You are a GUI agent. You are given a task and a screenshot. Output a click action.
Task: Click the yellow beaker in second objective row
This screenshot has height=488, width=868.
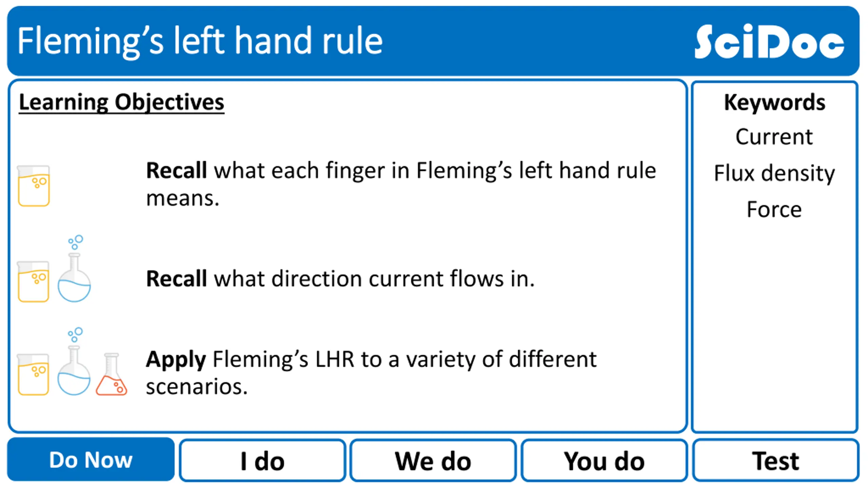coord(34,281)
